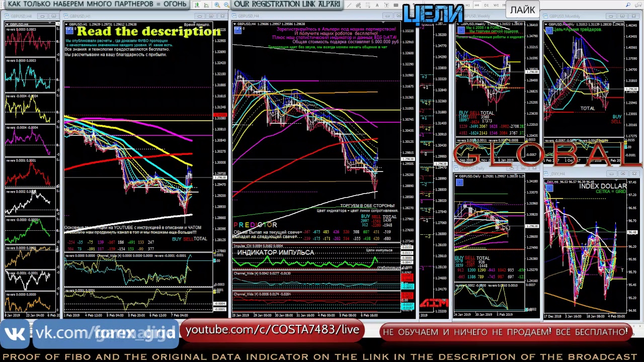Select the equidistant channel drawing tool

(x=358, y=5)
